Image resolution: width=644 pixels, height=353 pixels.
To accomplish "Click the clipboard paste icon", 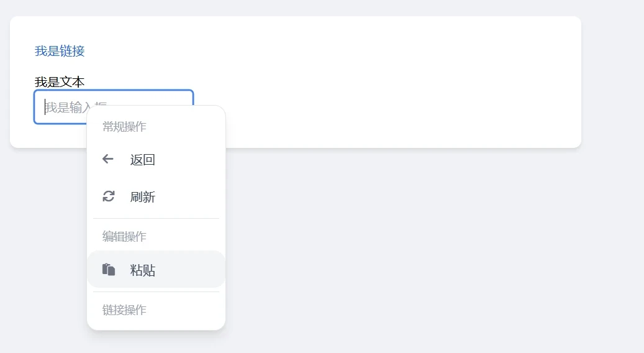I will point(109,270).
